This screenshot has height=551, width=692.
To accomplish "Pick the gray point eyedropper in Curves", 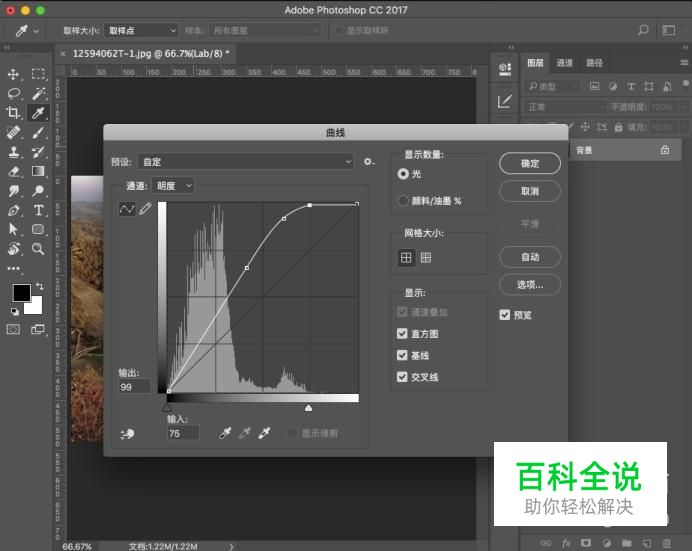I will [245, 433].
